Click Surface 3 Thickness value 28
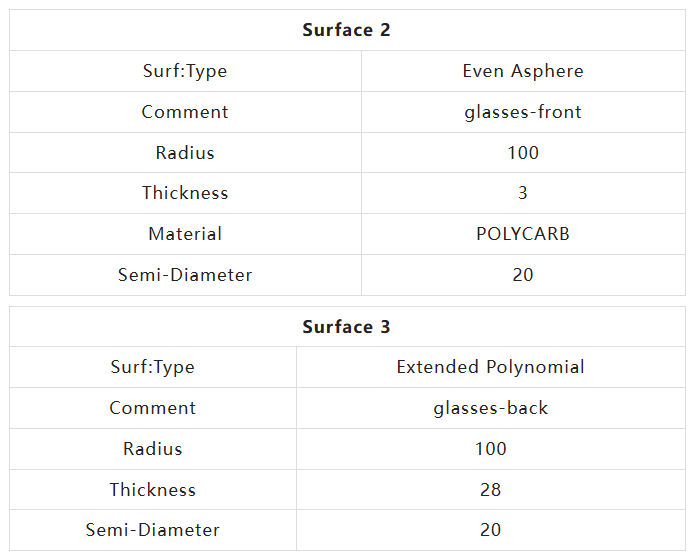The image size is (692, 559). [491, 490]
